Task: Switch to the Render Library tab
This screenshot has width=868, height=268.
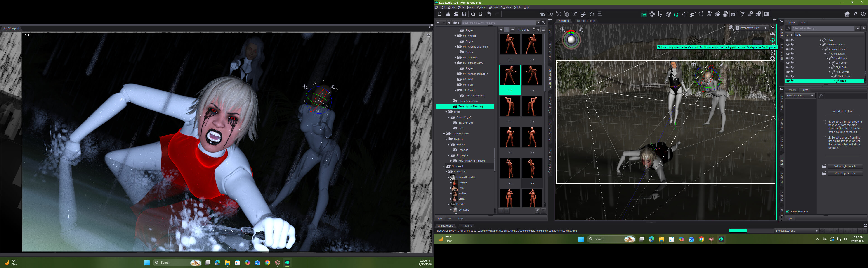Action: point(586,21)
